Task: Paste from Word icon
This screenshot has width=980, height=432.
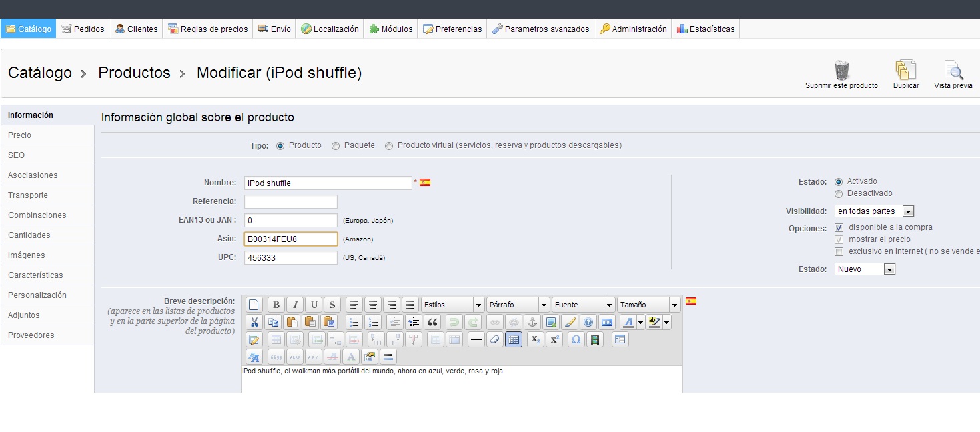Action: pyautogui.click(x=329, y=322)
